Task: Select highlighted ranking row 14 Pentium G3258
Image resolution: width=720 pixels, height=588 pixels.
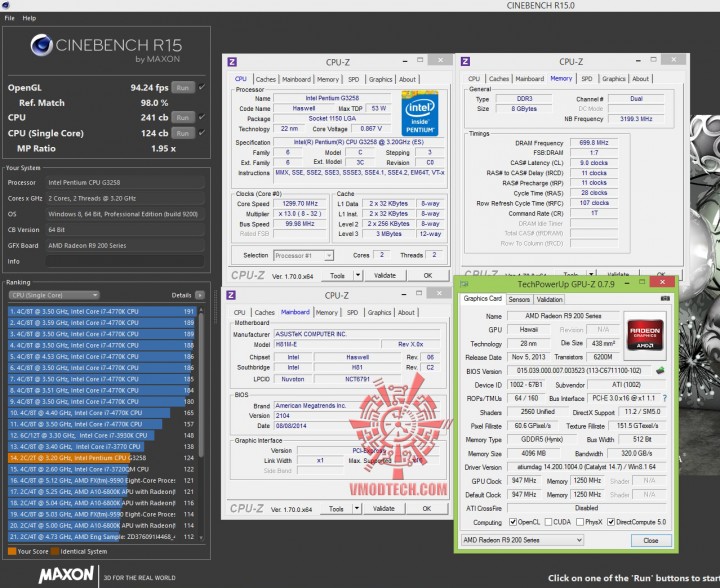Action: point(102,458)
